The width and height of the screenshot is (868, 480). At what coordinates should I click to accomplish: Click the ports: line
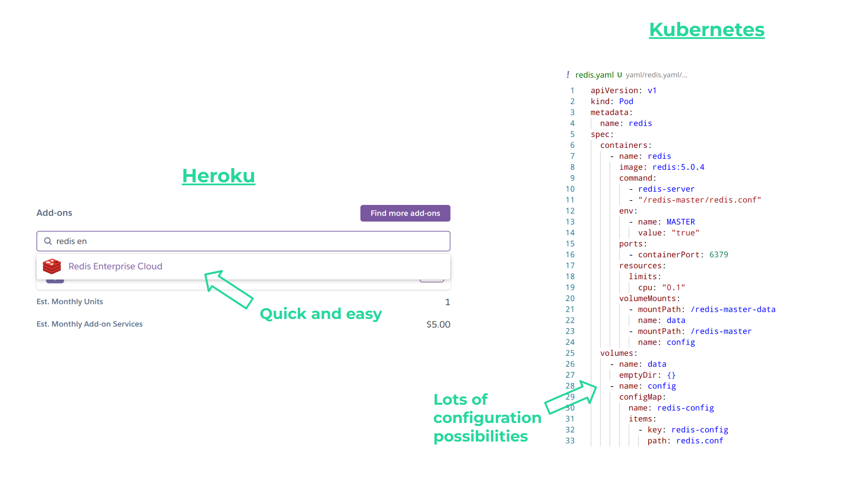tap(633, 244)
